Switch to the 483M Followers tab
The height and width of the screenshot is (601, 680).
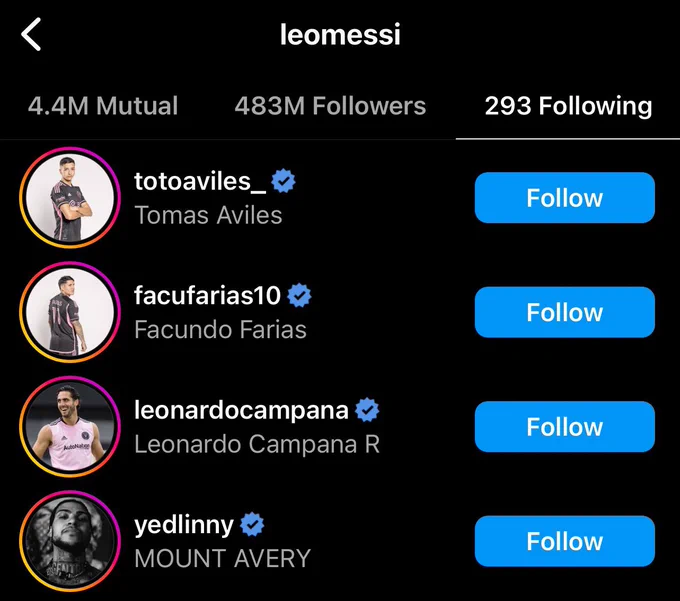(x=330, y=106)
